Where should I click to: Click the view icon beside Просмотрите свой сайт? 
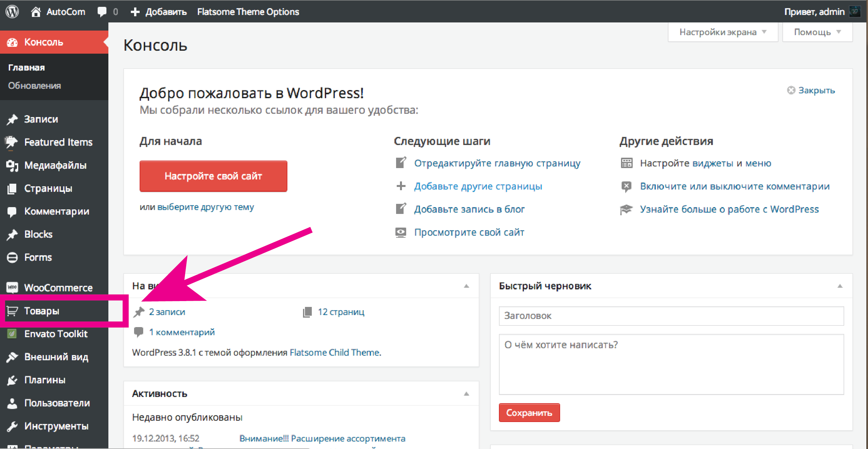point(401,232)
